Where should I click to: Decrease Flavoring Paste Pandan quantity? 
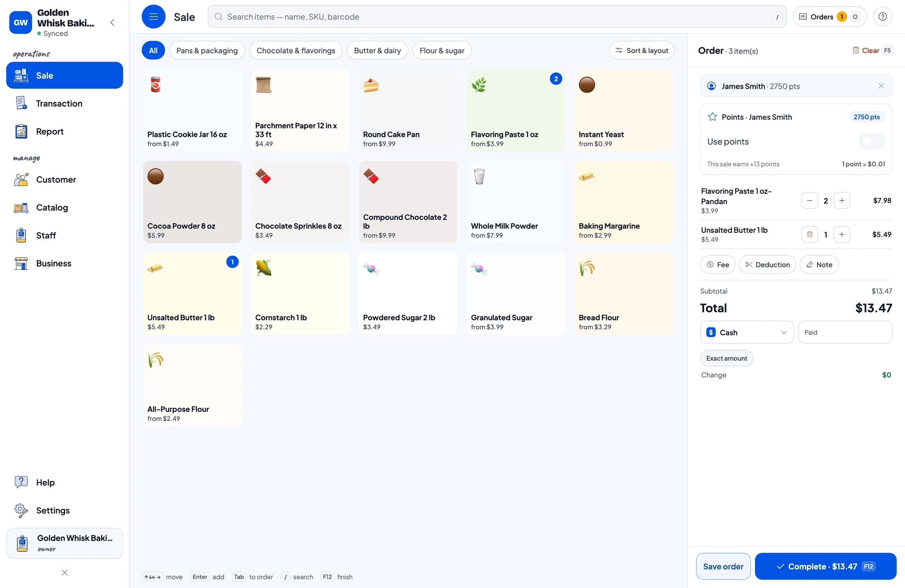tap(810, 200)
